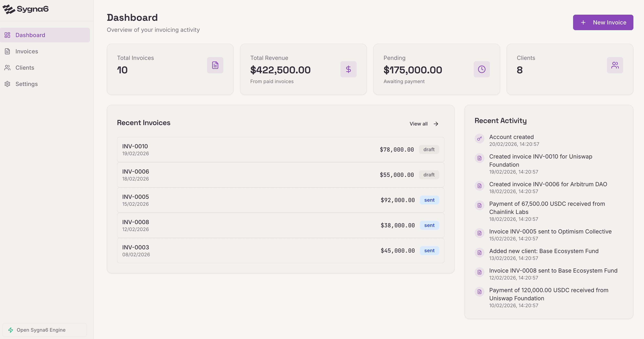Click the document icon on Total Invoices card
This screenshot has height=339, width=644.
(215, 65)
